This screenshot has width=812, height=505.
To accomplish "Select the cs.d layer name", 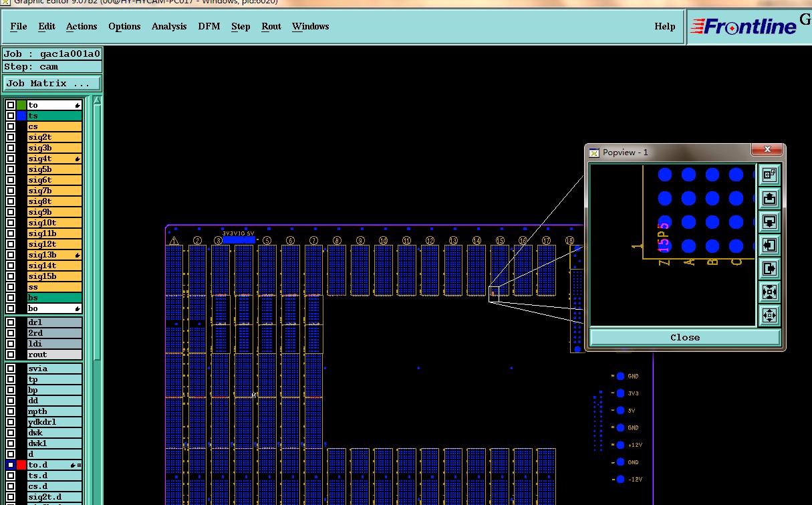I will click(54, 486).
